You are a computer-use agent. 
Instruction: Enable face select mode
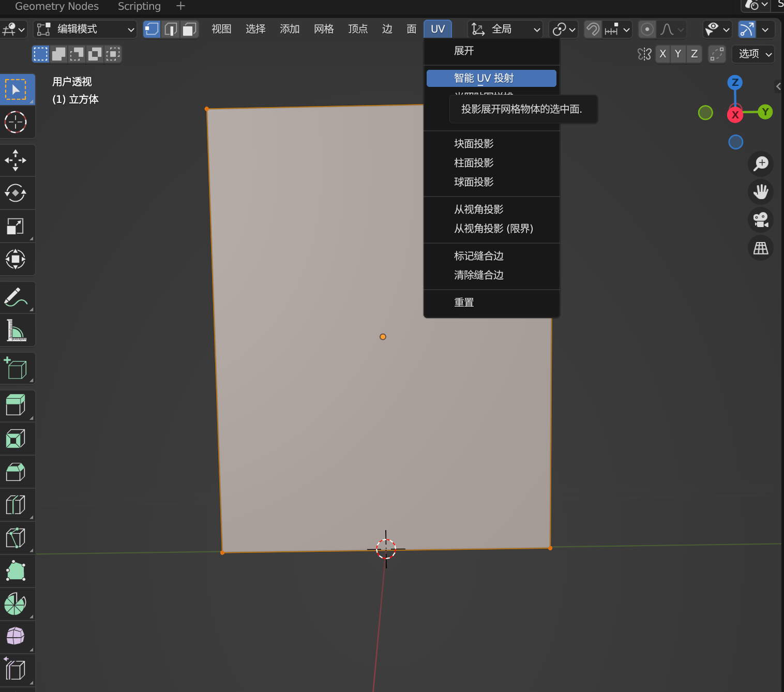[189, 29]
